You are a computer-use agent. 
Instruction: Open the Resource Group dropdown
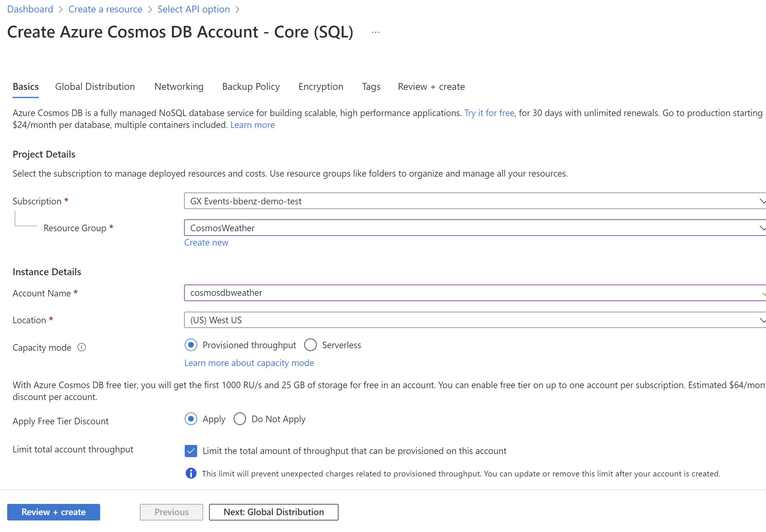point(475,228)
